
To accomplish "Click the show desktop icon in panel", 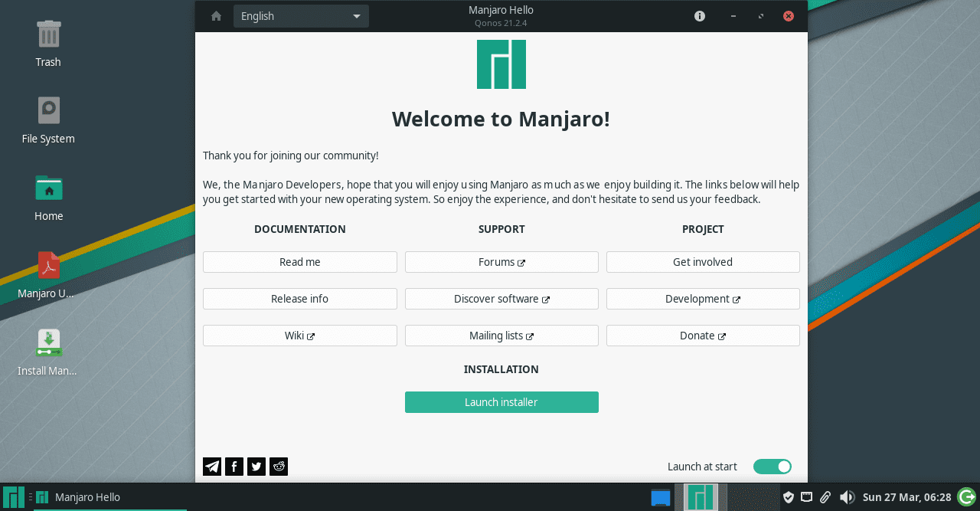I will point(661,498).
